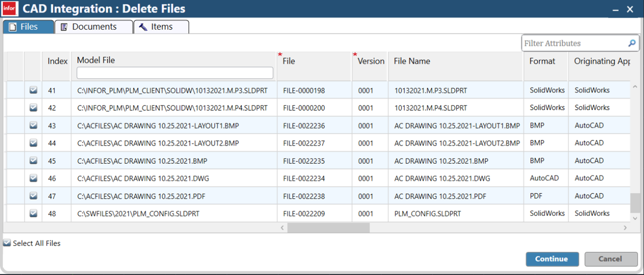The width and height of the screenshot is (644, 275).
Task: Toggle checkbox for row 43 LAYOUT1.BMP
Action: click(x=33, y=125)
